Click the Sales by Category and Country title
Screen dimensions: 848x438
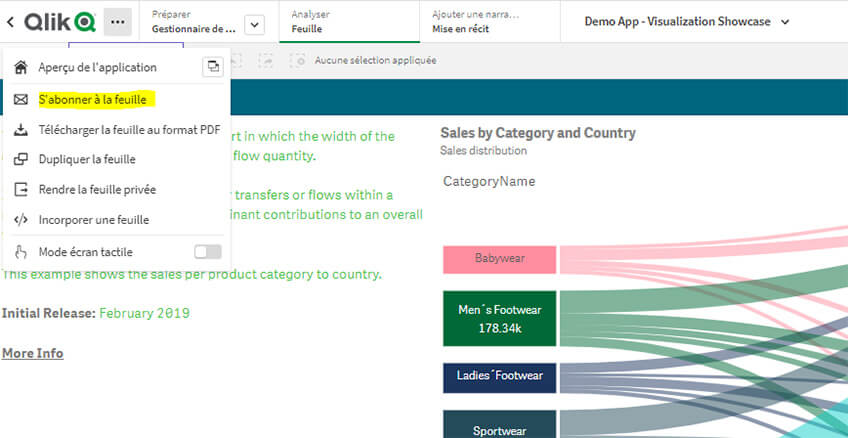[538, 133]
